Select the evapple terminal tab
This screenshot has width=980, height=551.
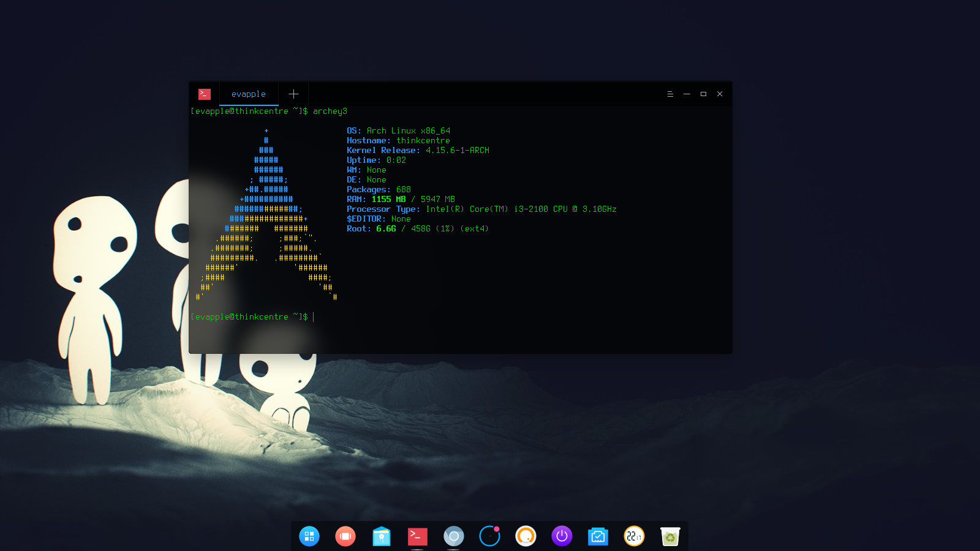(249, 94)
